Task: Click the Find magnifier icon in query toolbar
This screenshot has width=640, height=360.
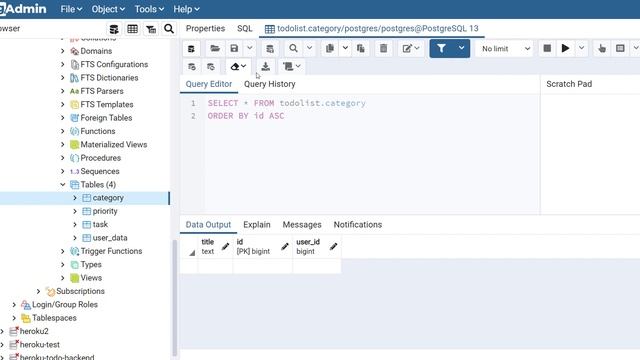Action: [293, 49]
